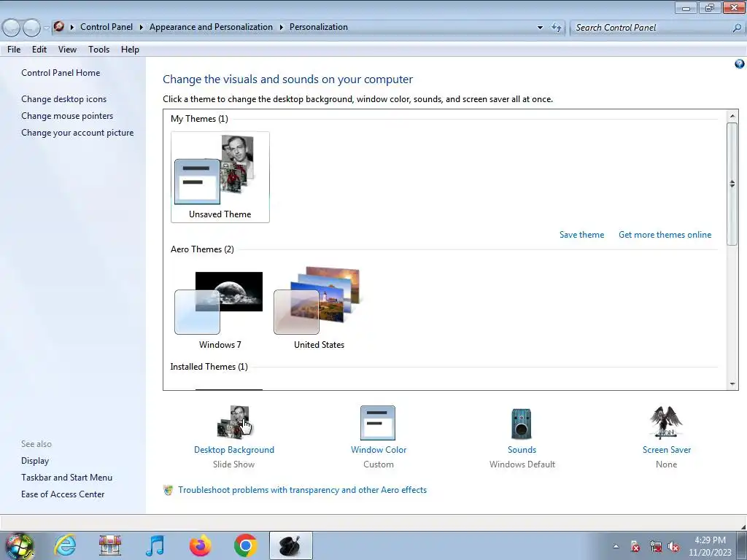Screen dimensions: 747x560
Task: Open the Screen Saver icon
Action: tap(666, 422)
